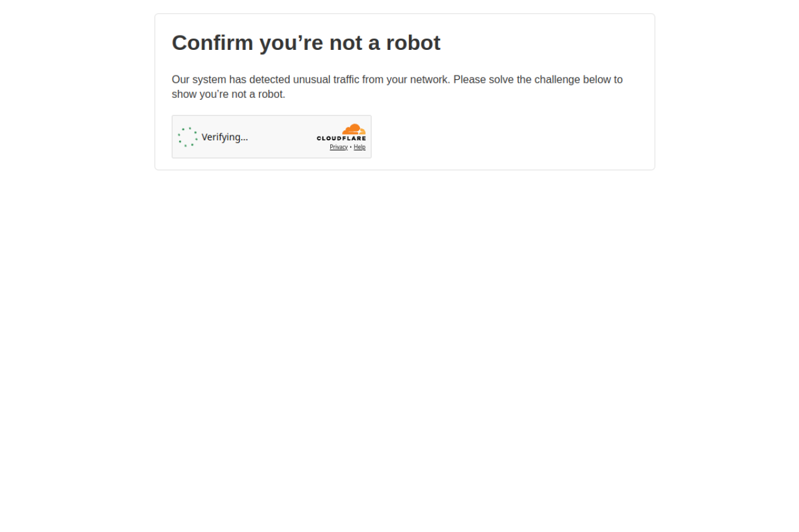
Task: Click the "Confirm you're not a robot" heading
Action: 306,43
